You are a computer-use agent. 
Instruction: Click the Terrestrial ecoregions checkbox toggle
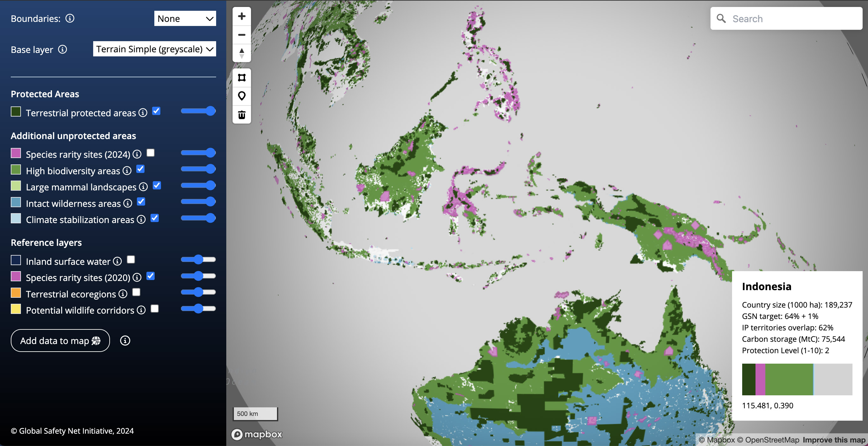(x=136, y=293)
